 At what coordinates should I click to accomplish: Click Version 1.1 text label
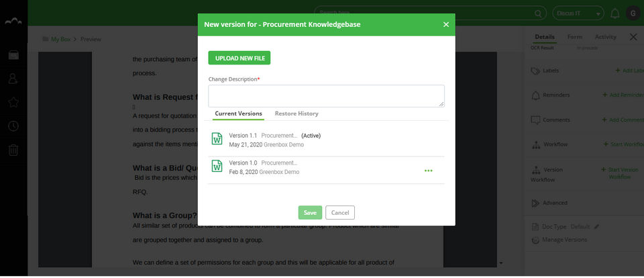click(x=243, y=135)
